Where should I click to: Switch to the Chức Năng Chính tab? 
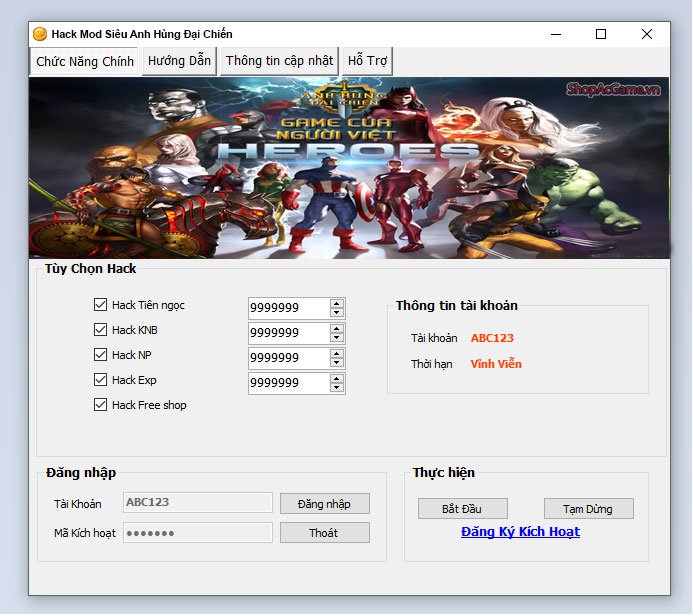click(85, 61)
